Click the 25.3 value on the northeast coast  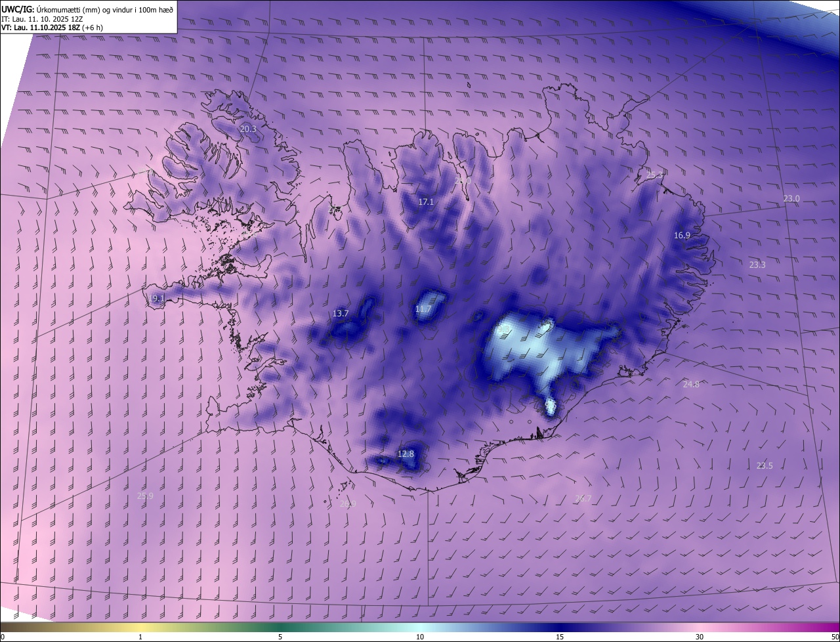tap(654, 175)
